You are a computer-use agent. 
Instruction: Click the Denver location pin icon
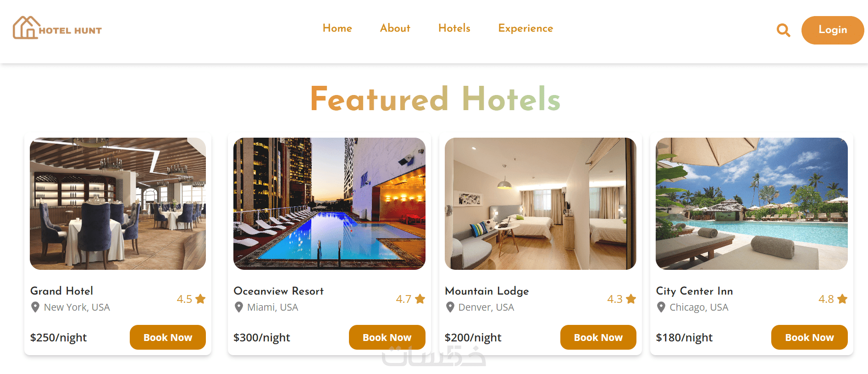450,307
